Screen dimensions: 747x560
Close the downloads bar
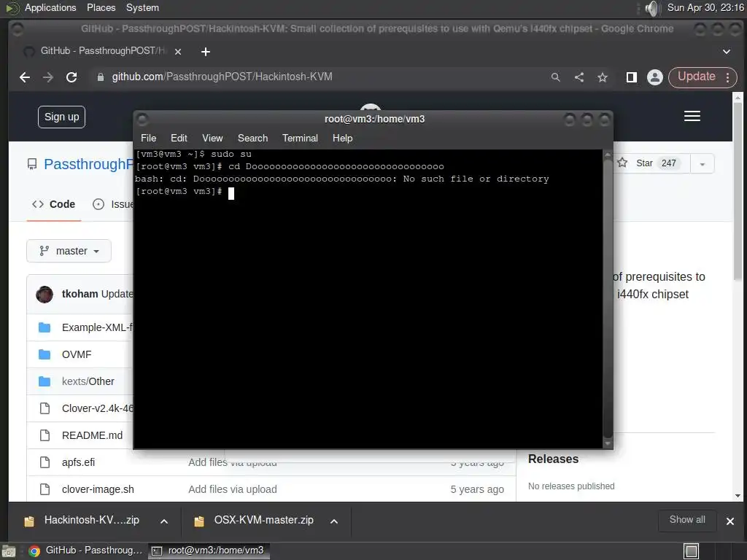coord(729,521)
